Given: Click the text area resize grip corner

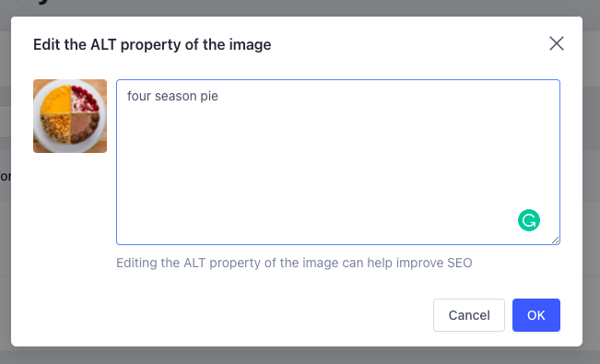Looking at the screenshot, I should pos(555,240).
